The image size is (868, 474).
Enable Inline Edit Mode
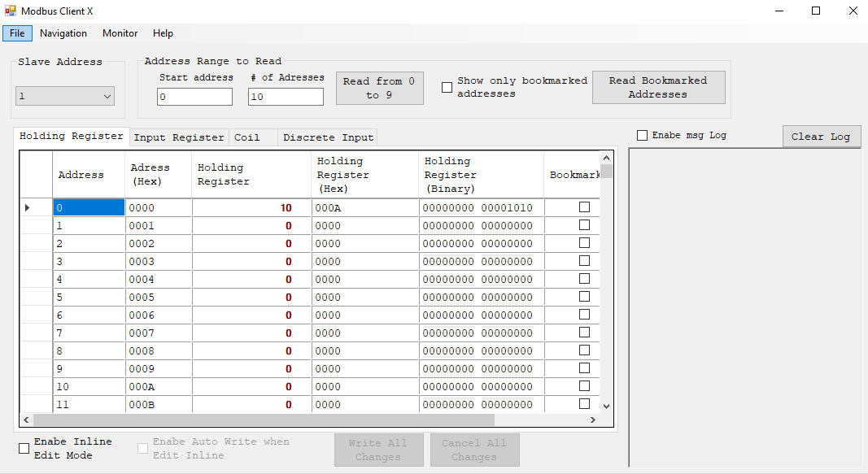click(24, 448)
